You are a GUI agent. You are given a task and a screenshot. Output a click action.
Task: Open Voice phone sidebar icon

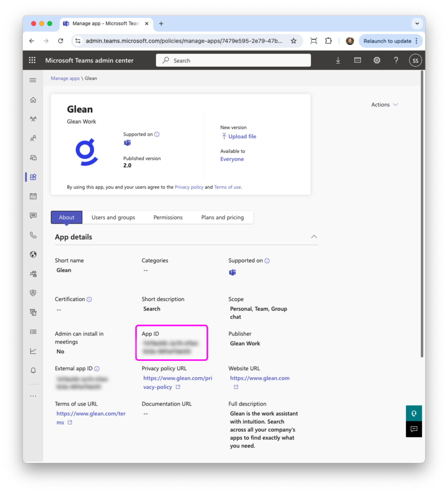click(x=33, y=235)
